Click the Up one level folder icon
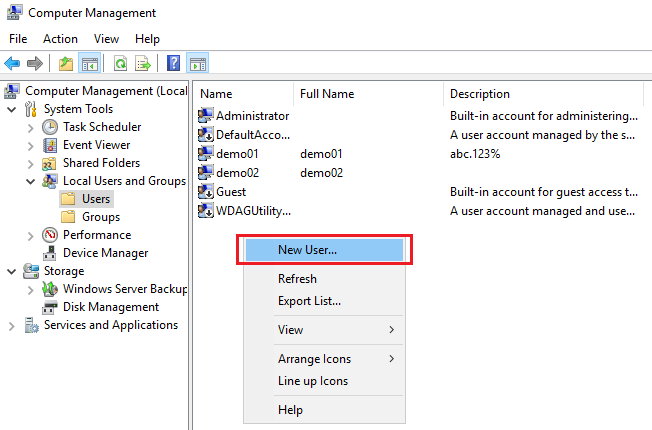The width and height of the screenshot is (652, 430). point(66,64)
